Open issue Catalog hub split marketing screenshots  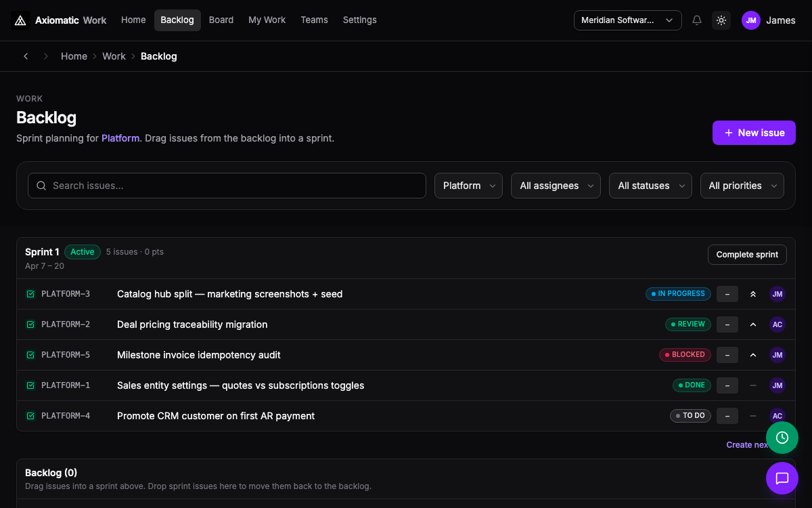(x=229, y=294)
